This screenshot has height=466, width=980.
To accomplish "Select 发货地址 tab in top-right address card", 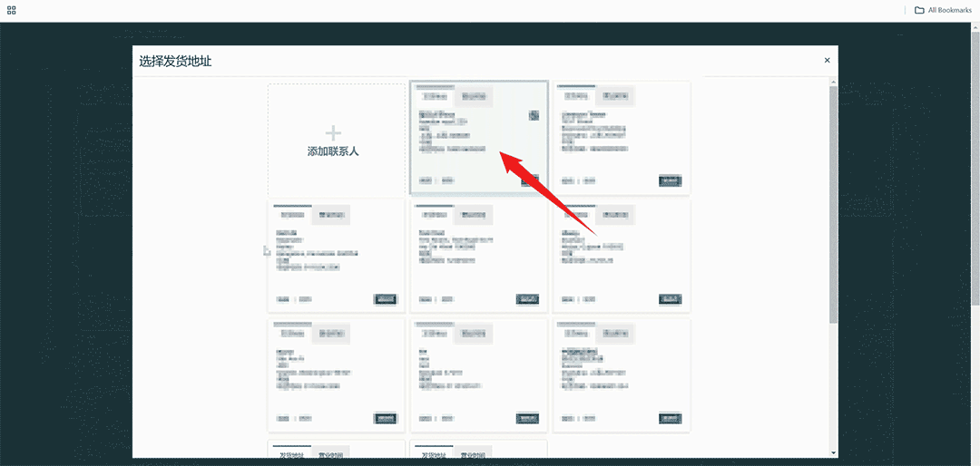I will [x=576, y=97].
